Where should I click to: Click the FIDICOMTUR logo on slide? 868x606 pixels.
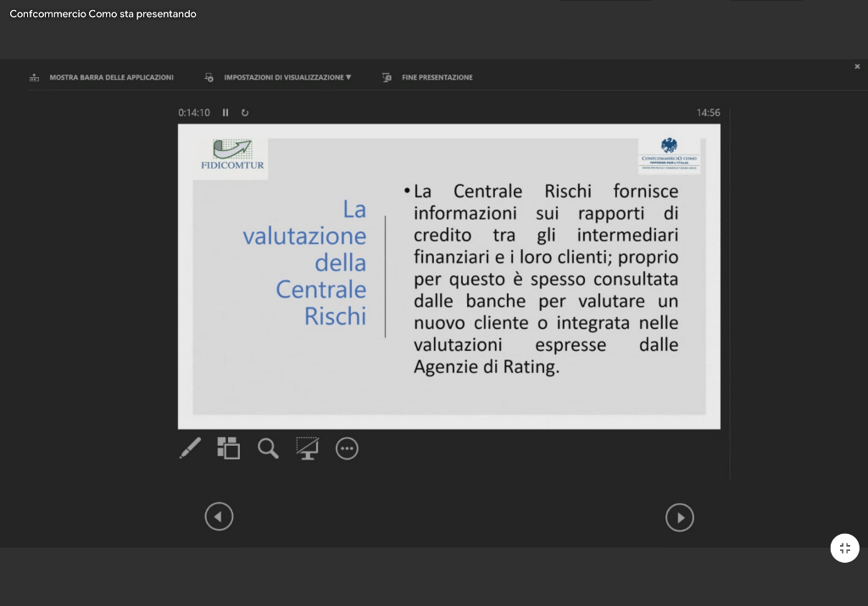(x=232, y=156)
